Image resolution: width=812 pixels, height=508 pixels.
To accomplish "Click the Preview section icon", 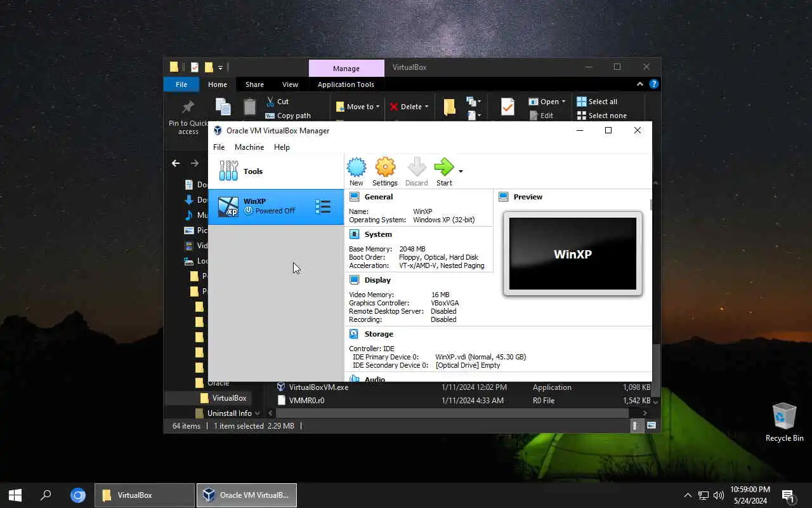I will click(x=504, y=197).
